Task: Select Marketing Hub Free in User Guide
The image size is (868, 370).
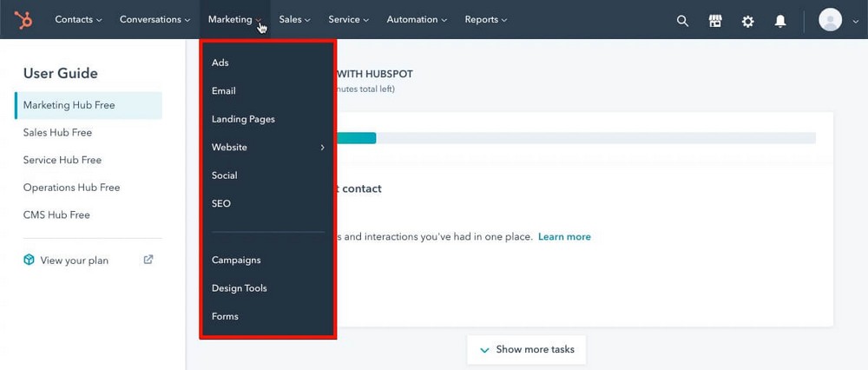Action: tap(89, 105)
